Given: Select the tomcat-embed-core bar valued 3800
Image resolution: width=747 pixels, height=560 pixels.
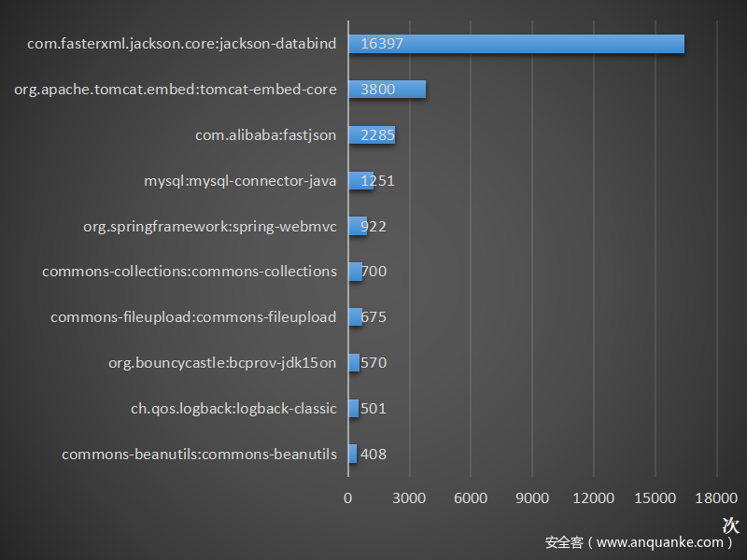Looking at the screenshot, I should click(x=388, y=90).
